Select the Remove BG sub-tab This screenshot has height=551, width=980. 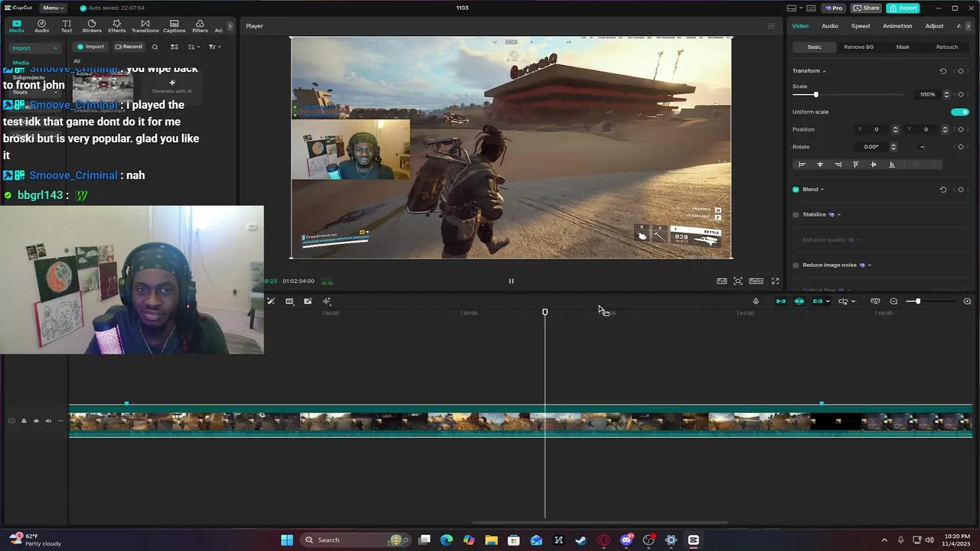(858, 47)
